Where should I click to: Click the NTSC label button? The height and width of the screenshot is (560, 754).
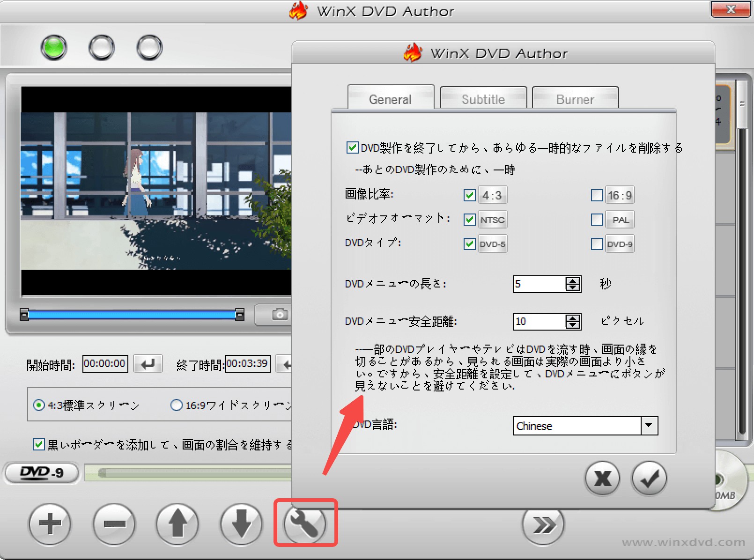tap(492, 220)
